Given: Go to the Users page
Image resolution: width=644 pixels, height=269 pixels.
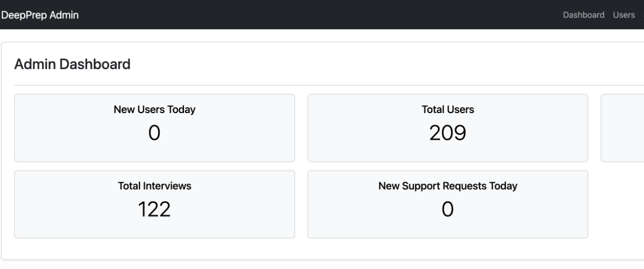Looking at the screenshot, I should (624, 15).
